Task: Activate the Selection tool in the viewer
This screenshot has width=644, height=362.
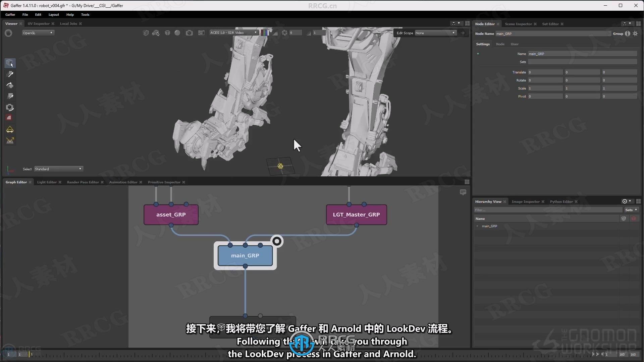Action: coord(9,63)
